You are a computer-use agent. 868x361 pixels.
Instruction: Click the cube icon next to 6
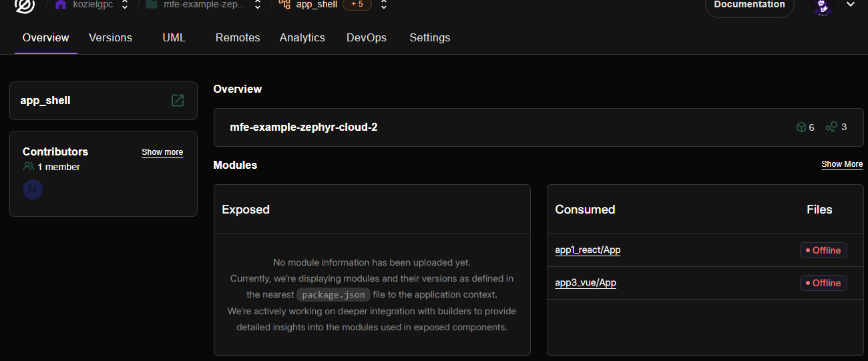[801, 127]
